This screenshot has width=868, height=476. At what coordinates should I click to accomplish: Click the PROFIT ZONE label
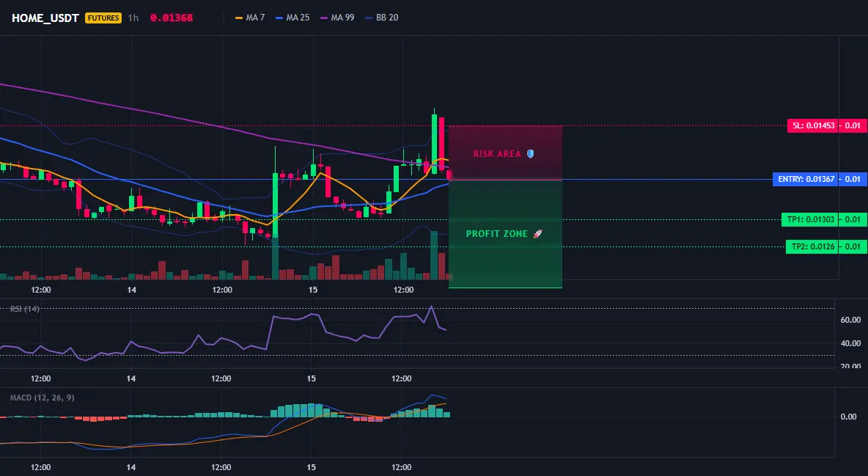coord(497,234)
